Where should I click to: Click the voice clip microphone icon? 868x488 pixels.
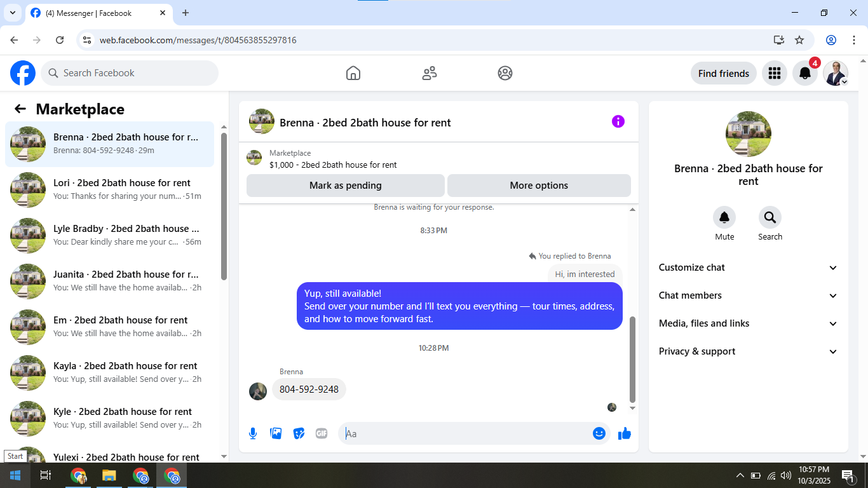253,433
